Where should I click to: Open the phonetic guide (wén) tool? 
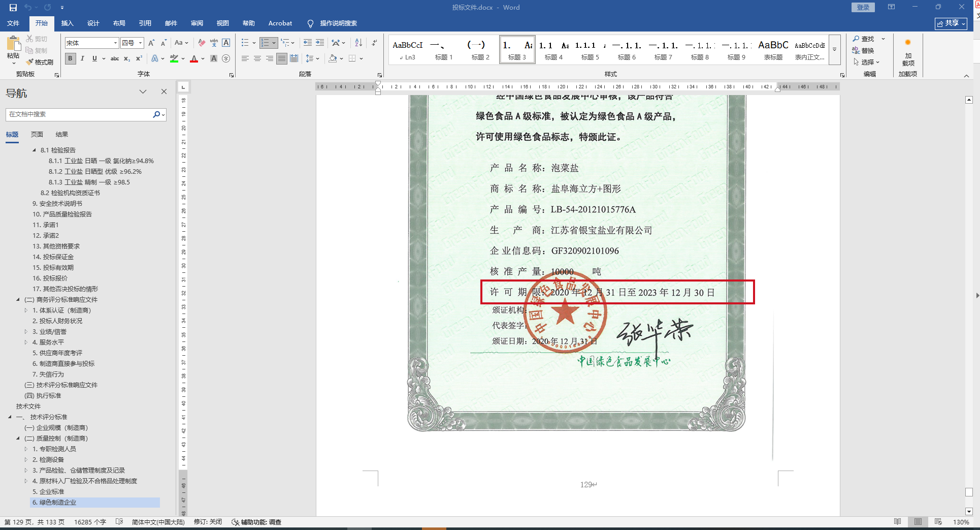point(214,43)
